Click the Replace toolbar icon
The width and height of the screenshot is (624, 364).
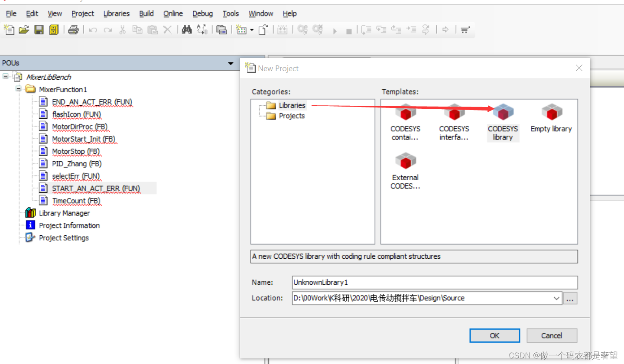point(202,30)
